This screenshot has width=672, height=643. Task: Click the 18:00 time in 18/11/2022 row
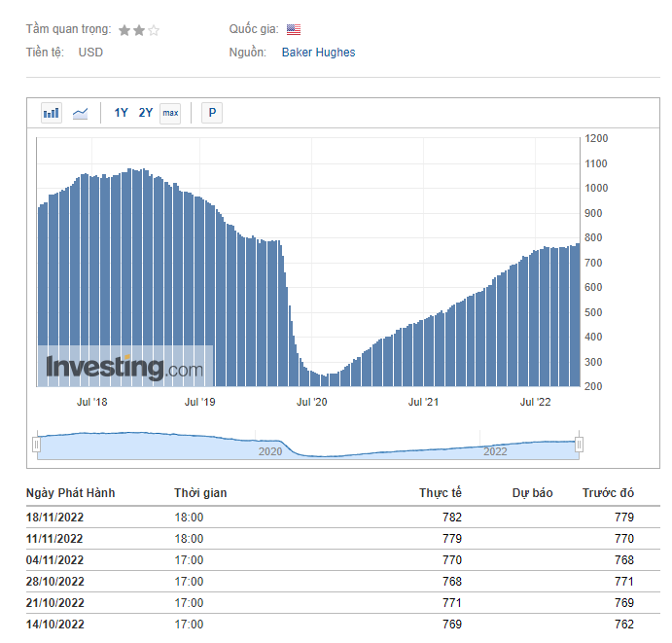189,518
